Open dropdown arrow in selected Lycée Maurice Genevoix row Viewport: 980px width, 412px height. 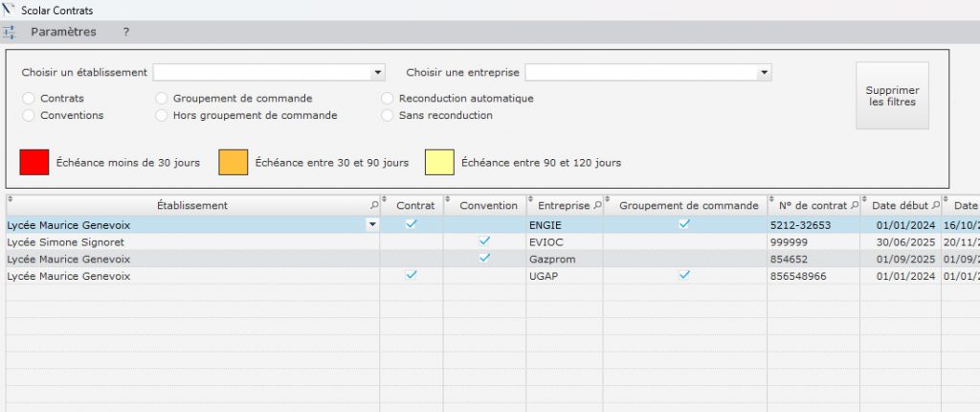371,224
